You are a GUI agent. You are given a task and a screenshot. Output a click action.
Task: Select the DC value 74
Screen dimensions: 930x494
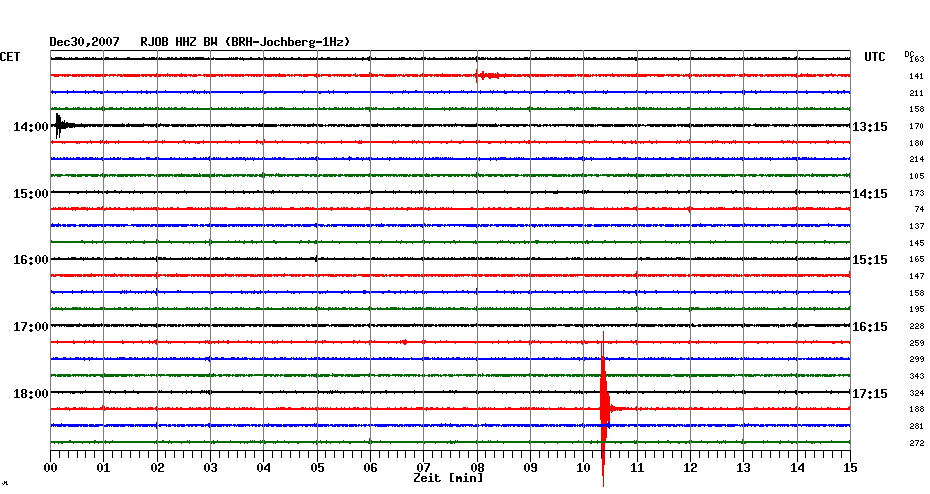click(919, 209)
